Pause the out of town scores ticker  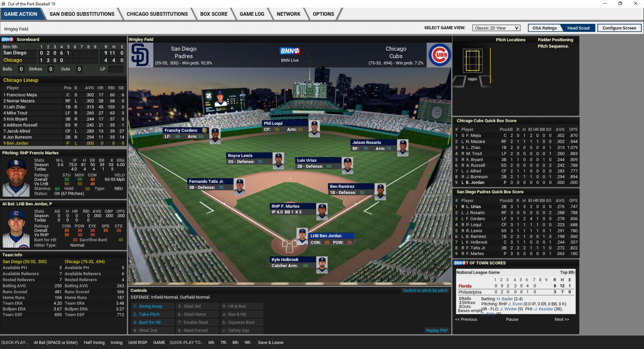pyautogui.click(x=512, y=319)
